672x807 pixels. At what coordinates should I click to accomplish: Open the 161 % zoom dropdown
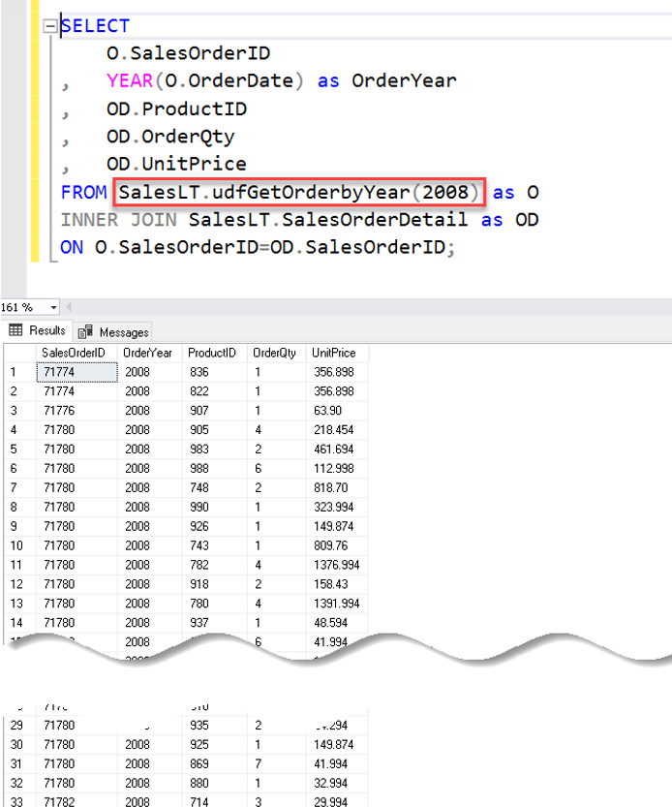pyautogui.click(x=53, y=307)
